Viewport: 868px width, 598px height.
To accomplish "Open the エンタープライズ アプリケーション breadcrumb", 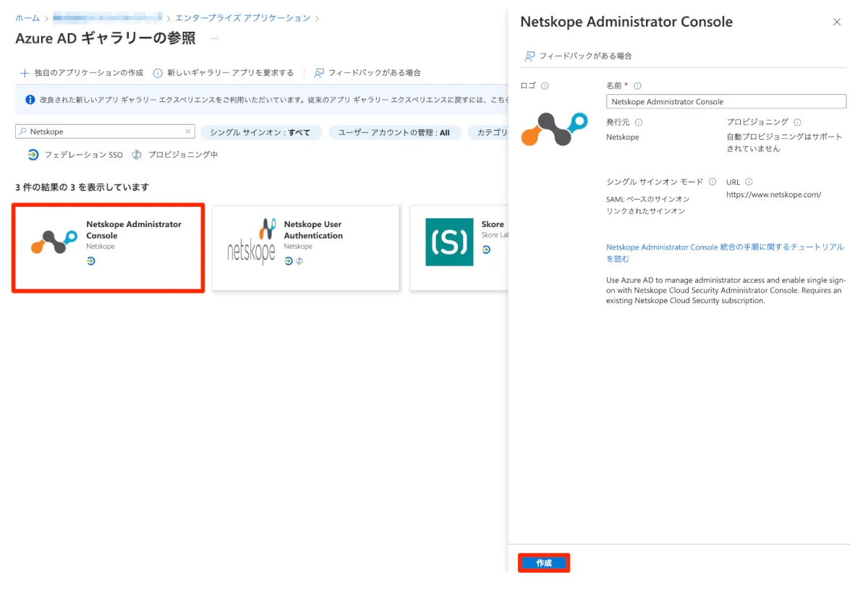I will click(x=242, y=18).
